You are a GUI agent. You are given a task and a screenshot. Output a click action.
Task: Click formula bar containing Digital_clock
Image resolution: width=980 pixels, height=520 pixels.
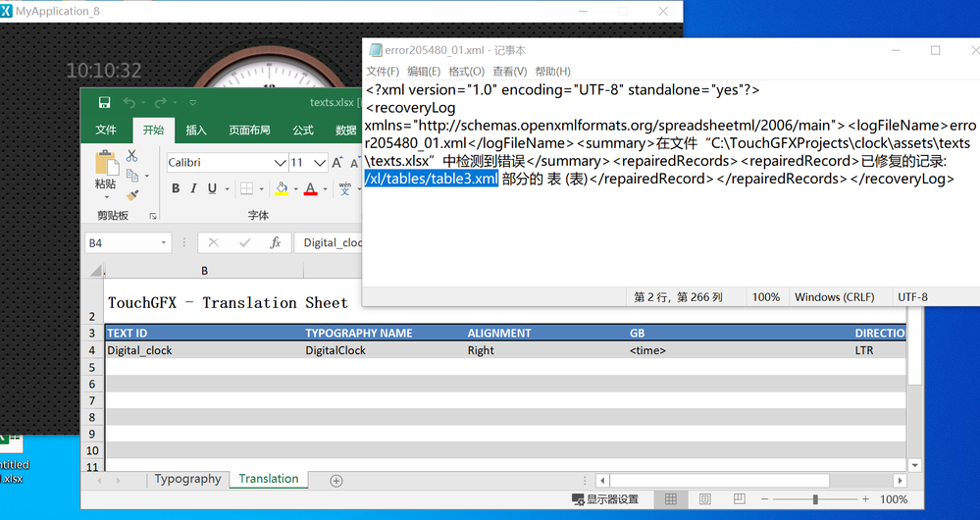pos(330,242)
